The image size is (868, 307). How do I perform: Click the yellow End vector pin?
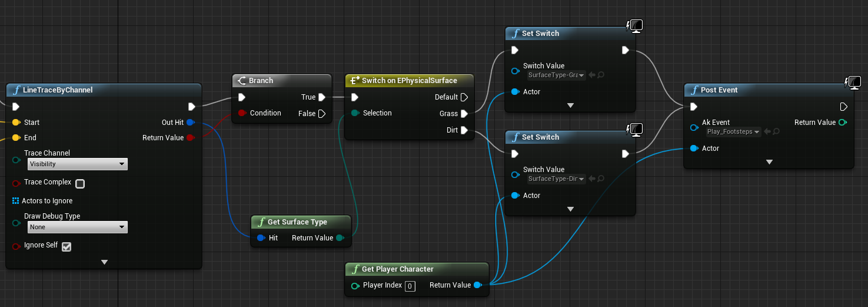16,138
